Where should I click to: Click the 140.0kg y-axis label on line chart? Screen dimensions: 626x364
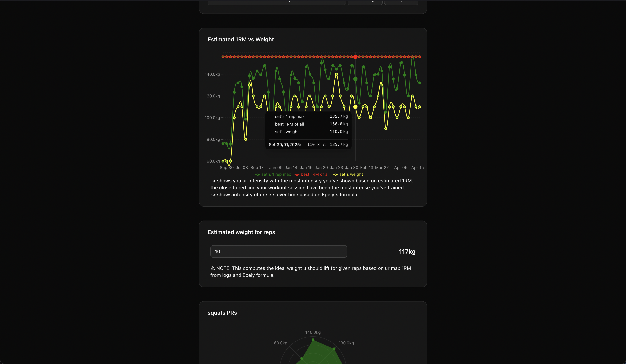[x=212, y=74]
